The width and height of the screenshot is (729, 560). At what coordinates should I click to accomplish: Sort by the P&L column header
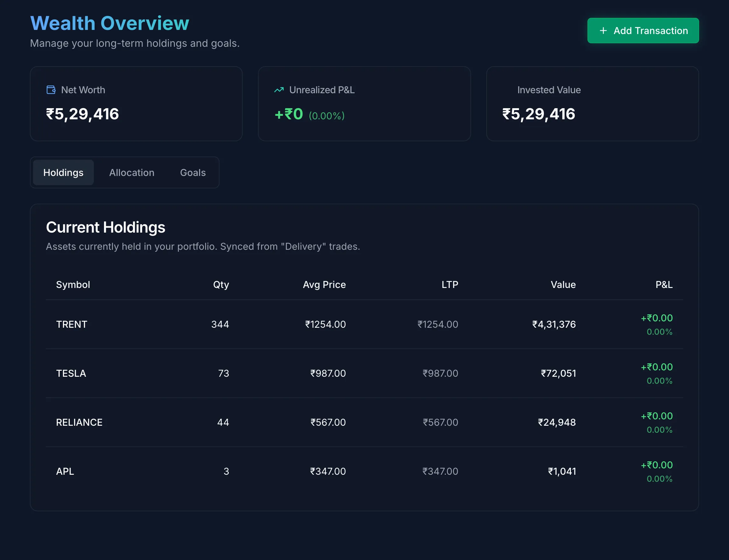[664, 284]
